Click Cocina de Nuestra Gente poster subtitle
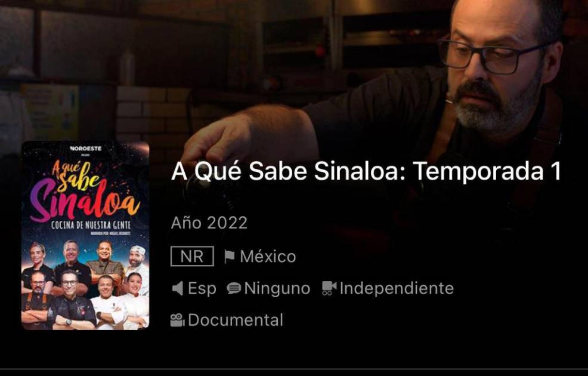Screen dimensions: 588x376 (91, 225)
